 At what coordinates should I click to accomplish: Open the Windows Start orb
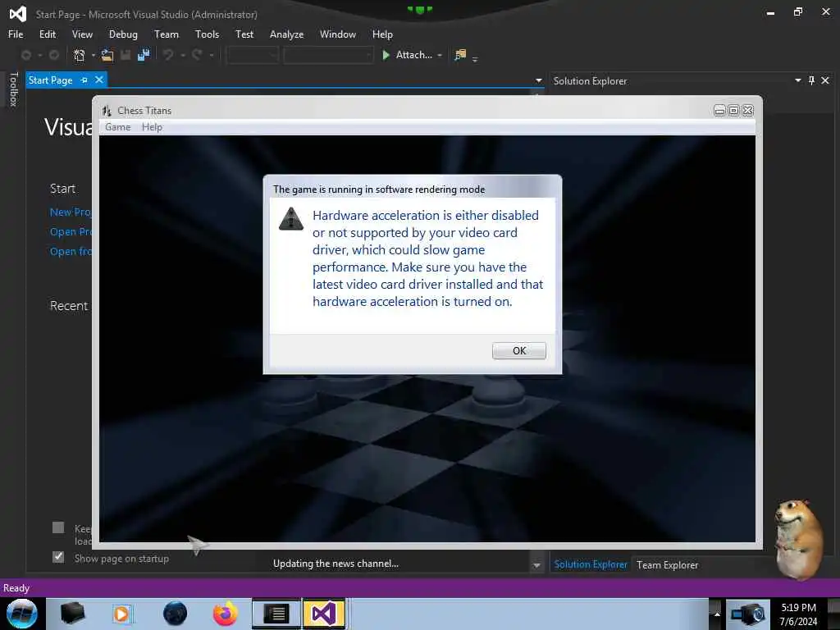tap(21, 614)
